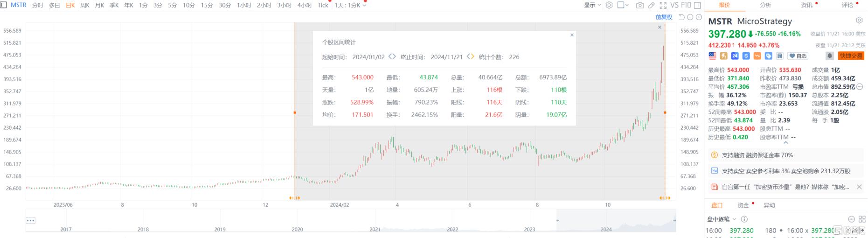Open the 资讯 news tab

coord(806,5)
